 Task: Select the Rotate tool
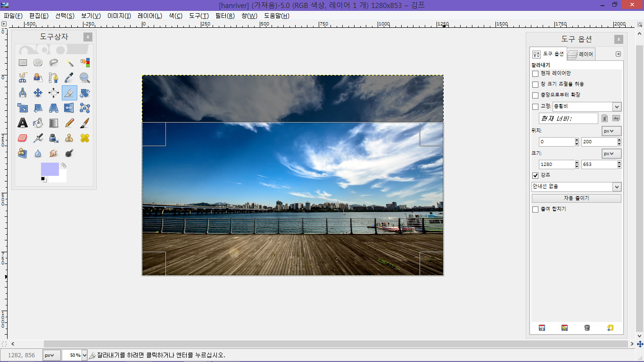click(85, 93)
